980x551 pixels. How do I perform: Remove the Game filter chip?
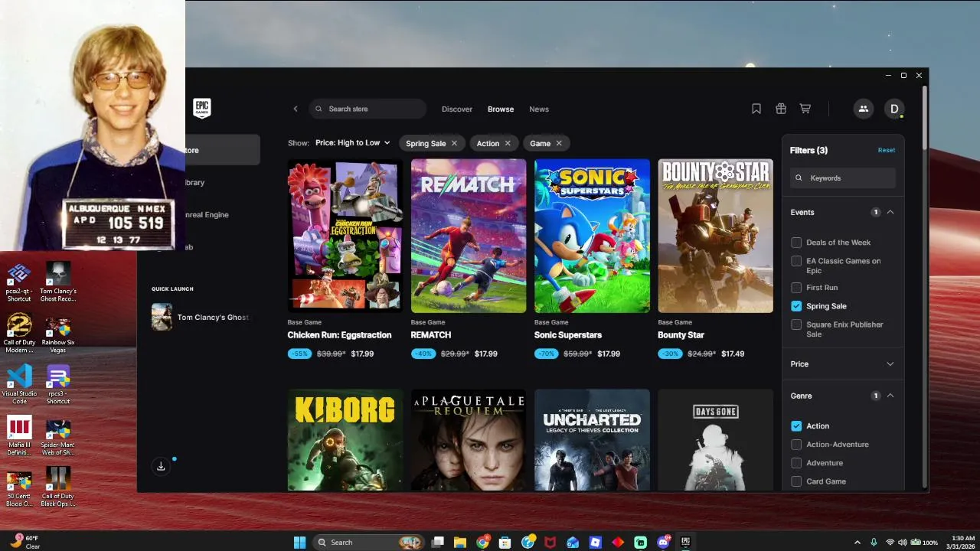559,143
